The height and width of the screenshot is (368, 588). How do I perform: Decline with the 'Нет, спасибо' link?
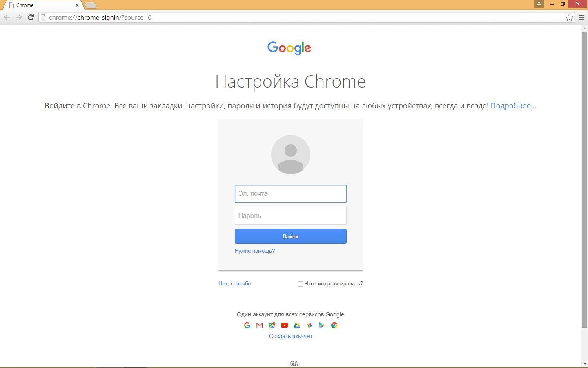click(234, 283)
